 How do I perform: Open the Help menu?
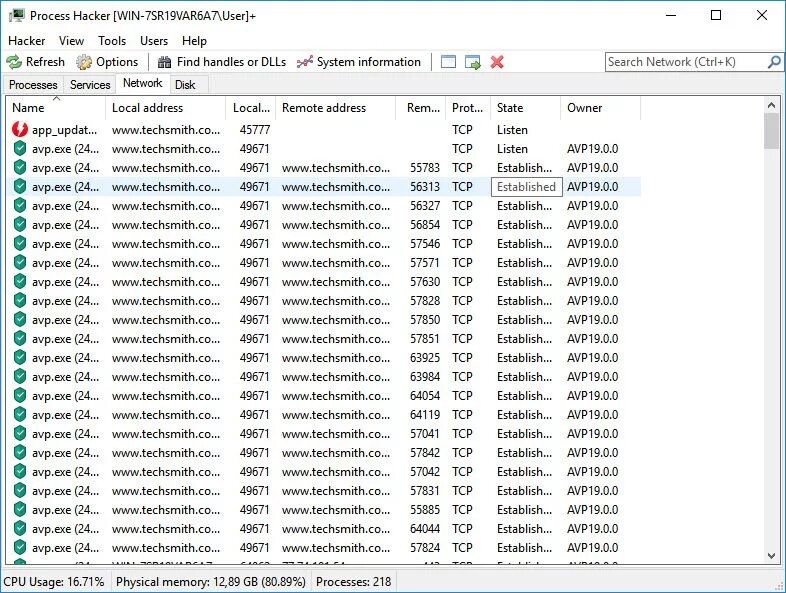click(194, 41)
